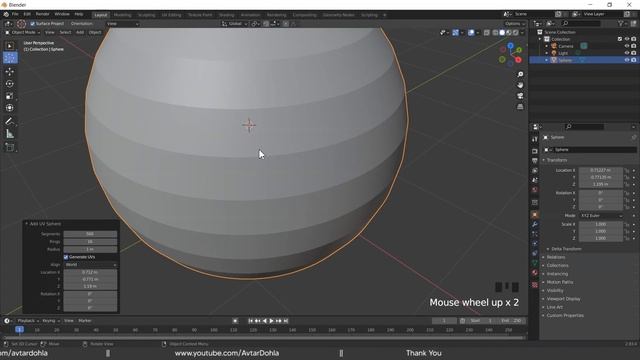Toggle Collection exclude checkbox in outliner
This screenshot has height=360, width=640.
coord(620,39)
